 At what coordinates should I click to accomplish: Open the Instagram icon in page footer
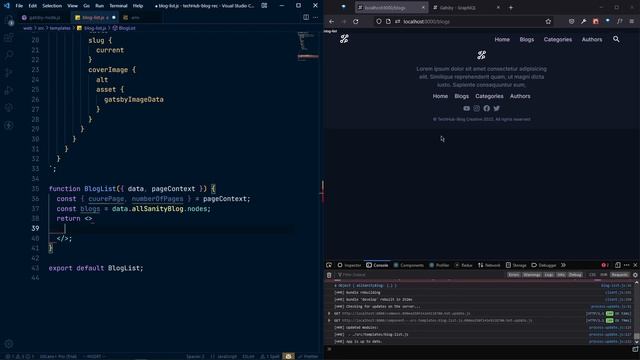[x=477, y=108]
